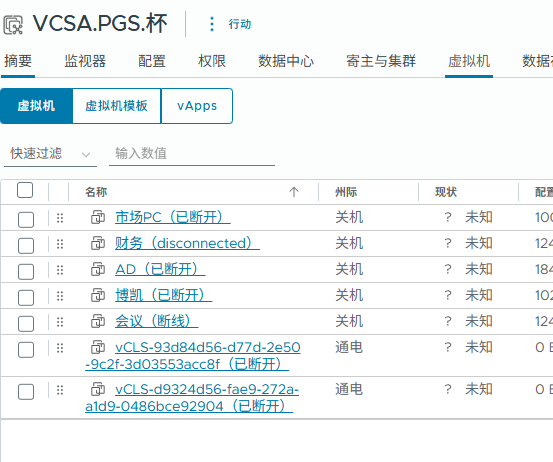Click the vCenter icon beside VCSA.PGS.杯

[x=13, y=25]
